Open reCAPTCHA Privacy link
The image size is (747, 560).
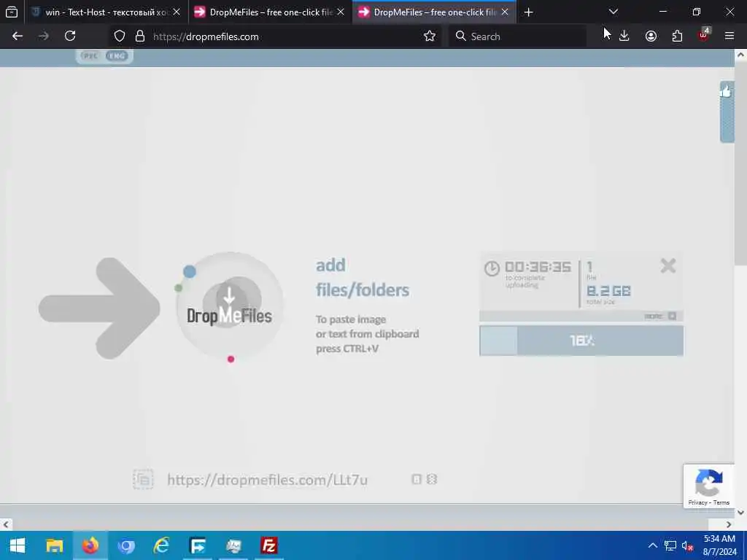point(697,502)
